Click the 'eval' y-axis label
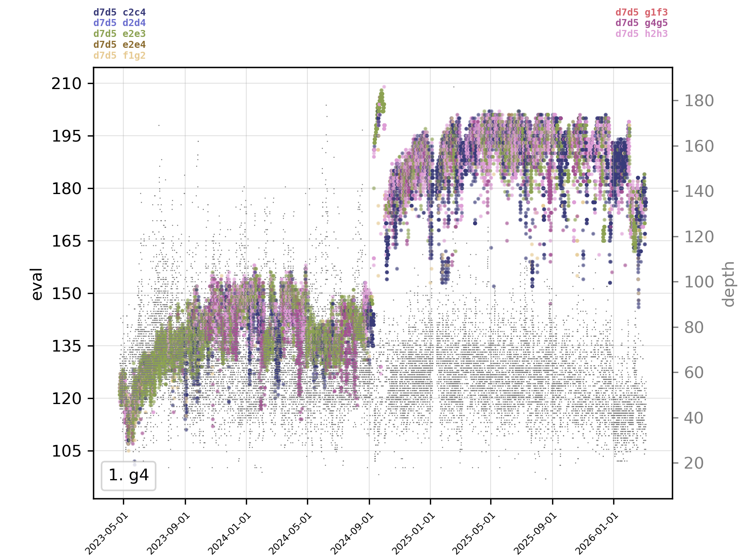747x560 pixels. coord(37,284)
